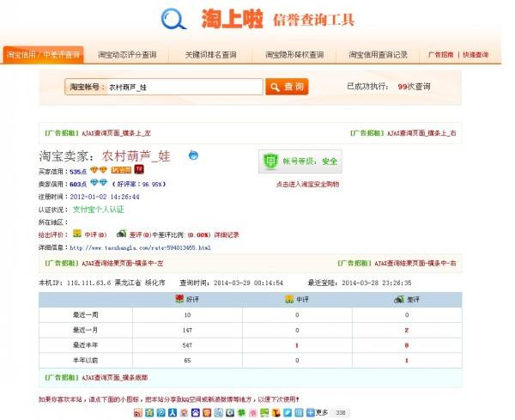Screen dimensions: 515x420
Task: Share to Tencent Weibo icon
Action: tap(161, 413)
